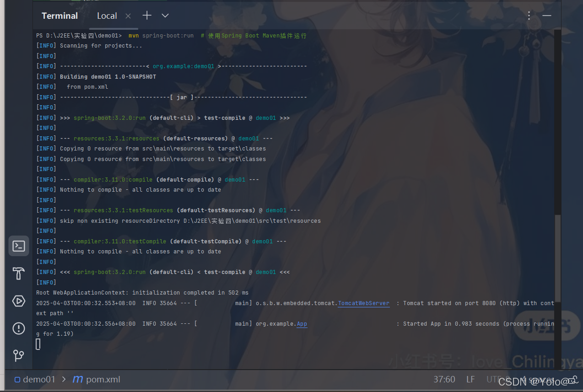Screen dimensions: 583x392
Task: Click the Terminal panel title
Action: click(x=59, y=16)
